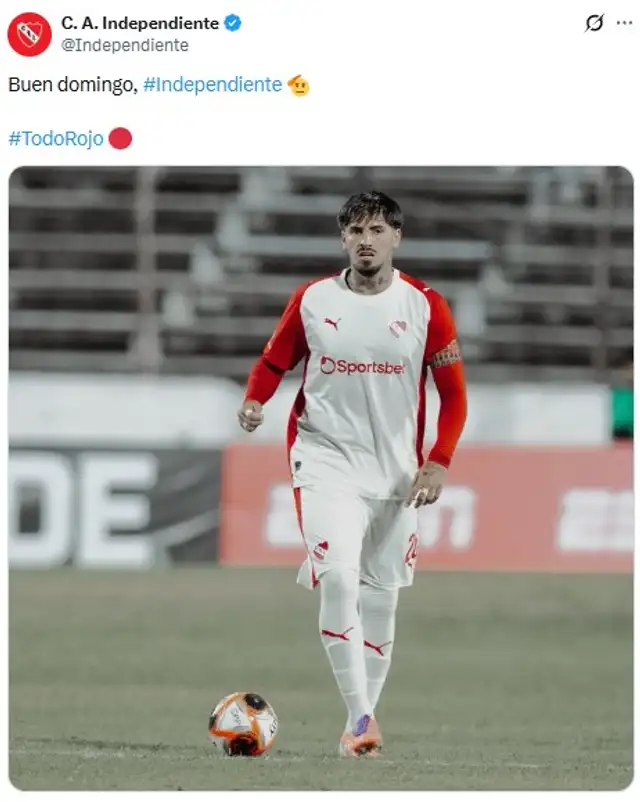The width and height of the screenshot is (640, 802).
Task: Follow the #TodoRojo hashtag link
Action: pos(56,139)
